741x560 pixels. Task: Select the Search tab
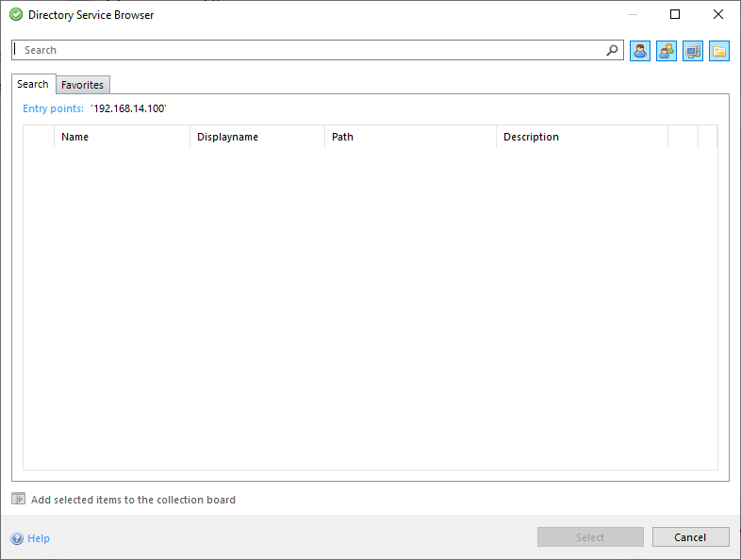click(x=33, y=84)
